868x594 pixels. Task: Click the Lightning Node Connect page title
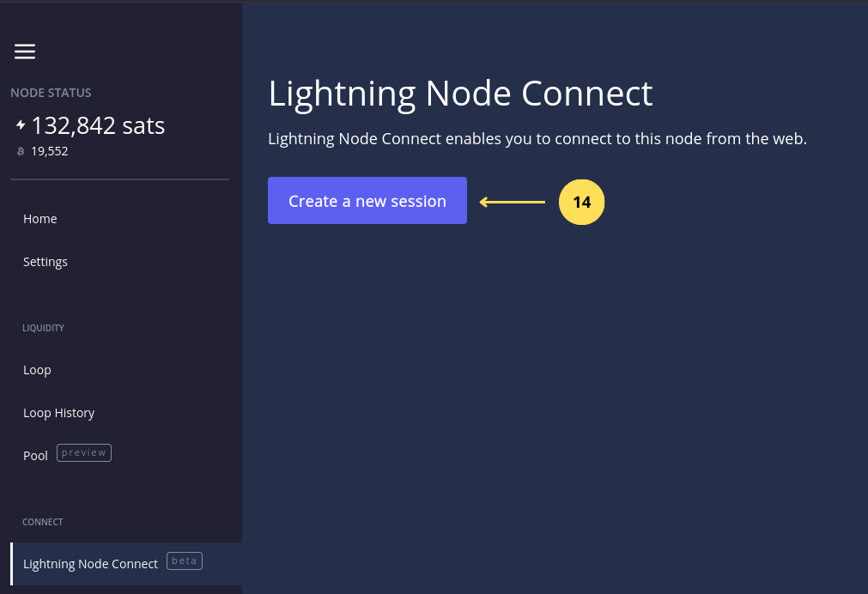tap(460, 93)
